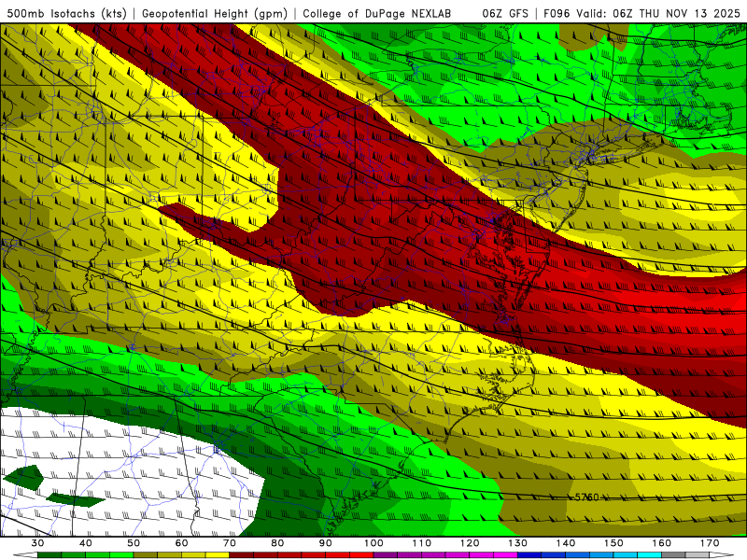Click the 90 value on the legend scale
Viewport: 747px width, 560px height.
pos(326,543)
